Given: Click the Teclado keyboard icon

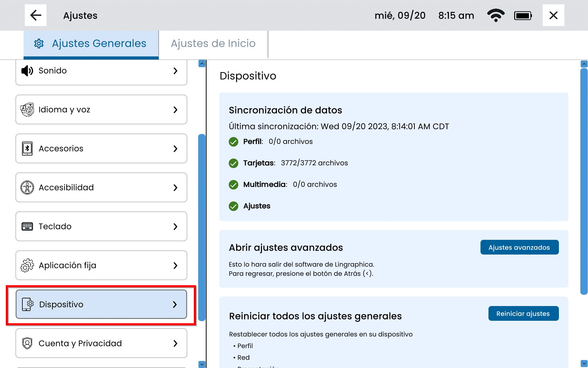Looking at the screenshot, I should (27, 226).
